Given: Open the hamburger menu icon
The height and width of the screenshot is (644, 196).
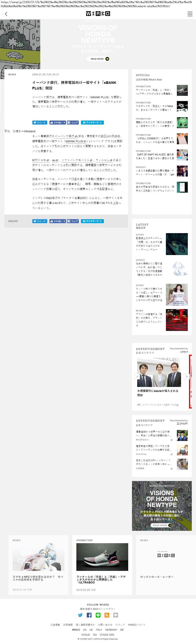Looking at the screenshot, I should pyautogui.click(x=190, y=14).
